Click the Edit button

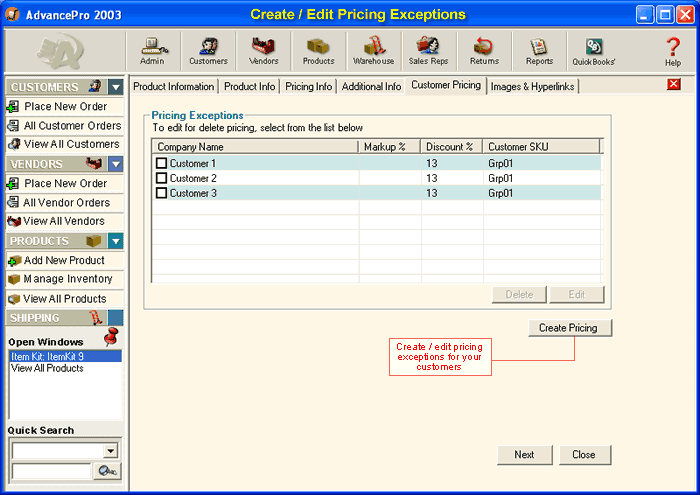coord(576,295)
